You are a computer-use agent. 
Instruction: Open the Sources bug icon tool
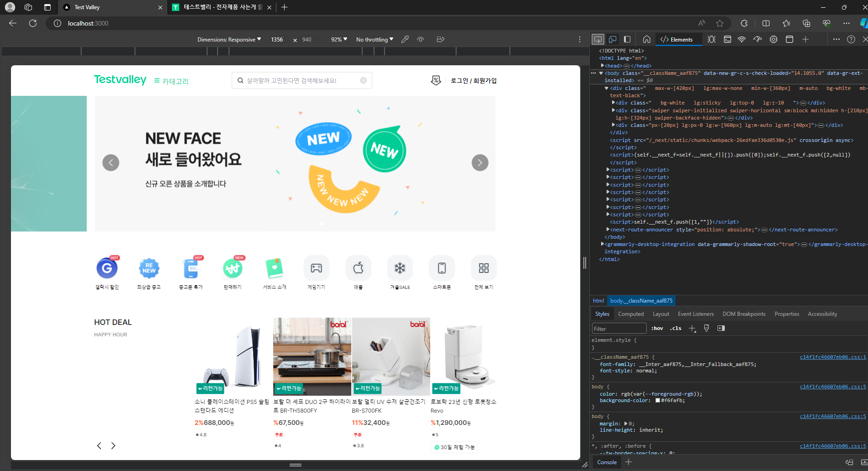click(712, 39)
